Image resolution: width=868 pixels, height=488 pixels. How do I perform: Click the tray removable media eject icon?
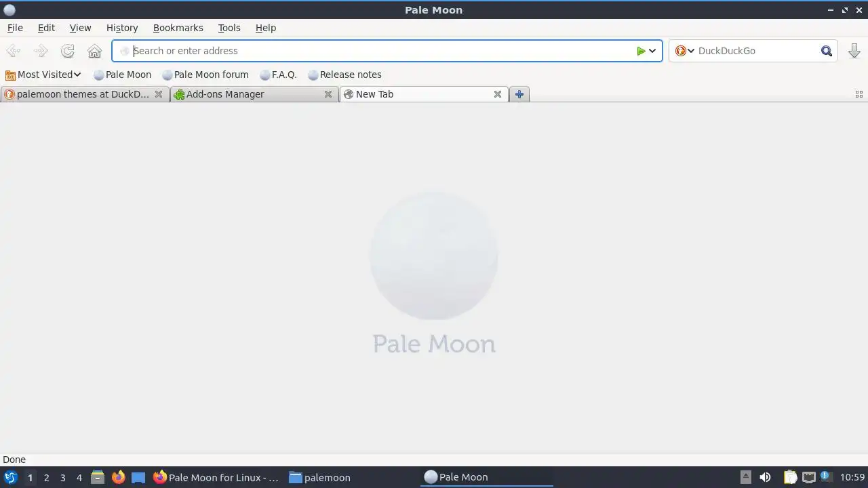point(745,477)
